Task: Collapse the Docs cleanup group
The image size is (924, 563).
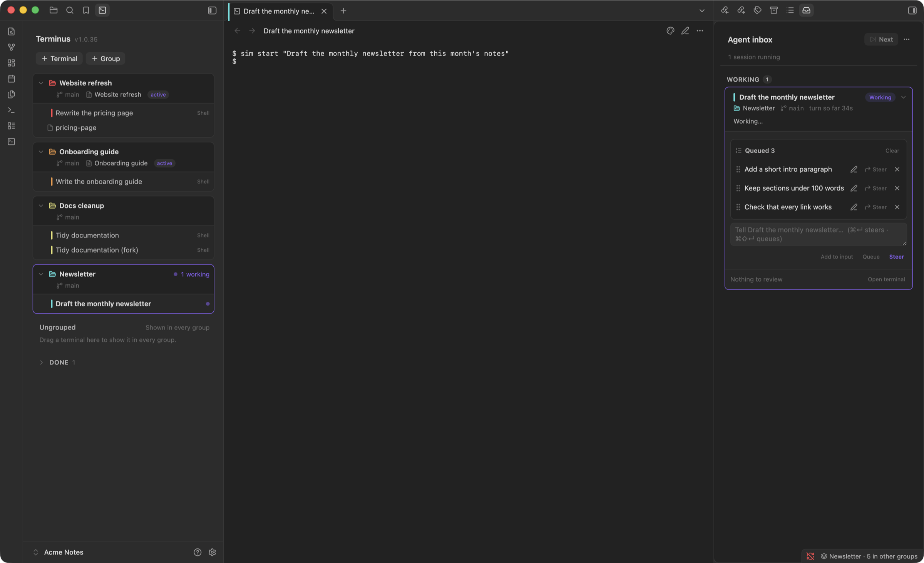Action: (41, 205)
